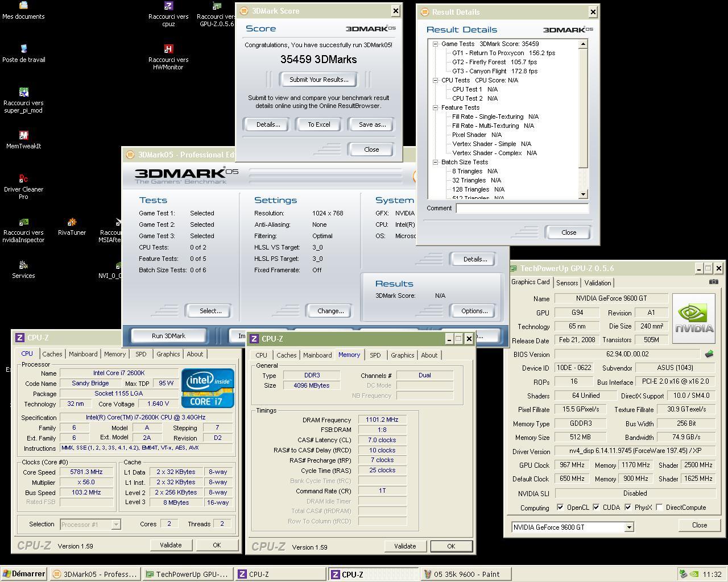728x582 pixels.
Task: Collapse the CPU Tests tree node
Action: [x=435, y=80]
